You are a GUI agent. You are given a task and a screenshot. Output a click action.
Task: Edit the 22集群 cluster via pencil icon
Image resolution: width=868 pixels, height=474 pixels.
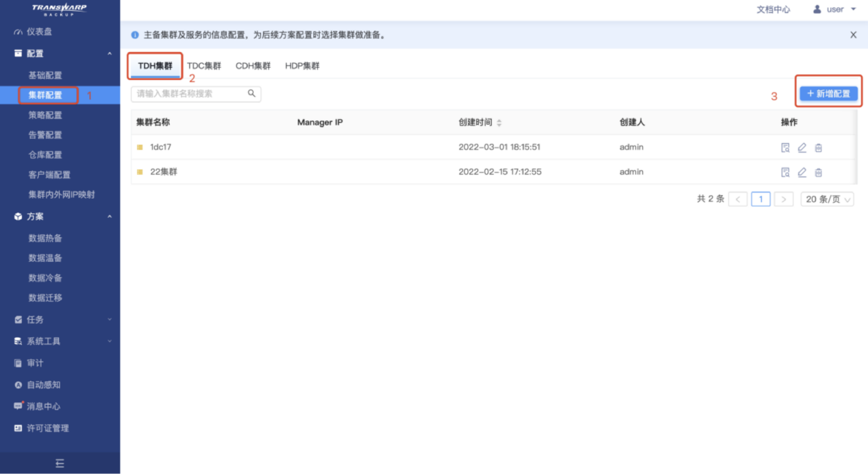pos(802,172)
